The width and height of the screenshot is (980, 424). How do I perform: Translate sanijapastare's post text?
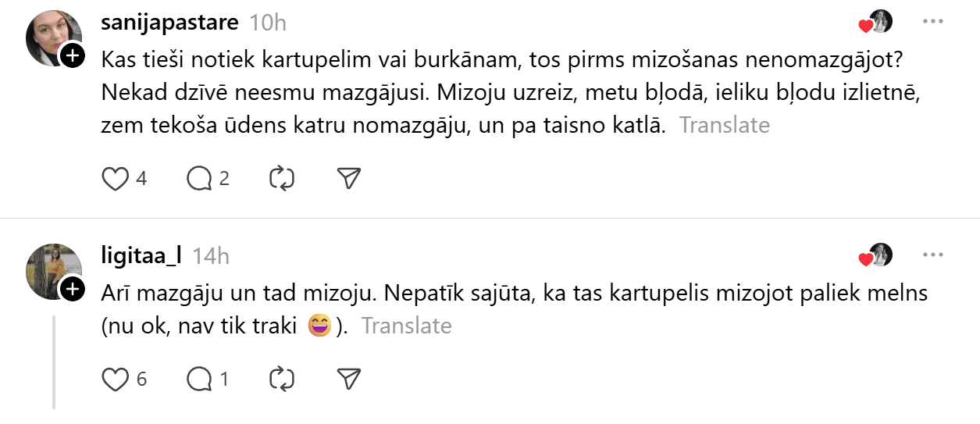click(x=725, y=125)
